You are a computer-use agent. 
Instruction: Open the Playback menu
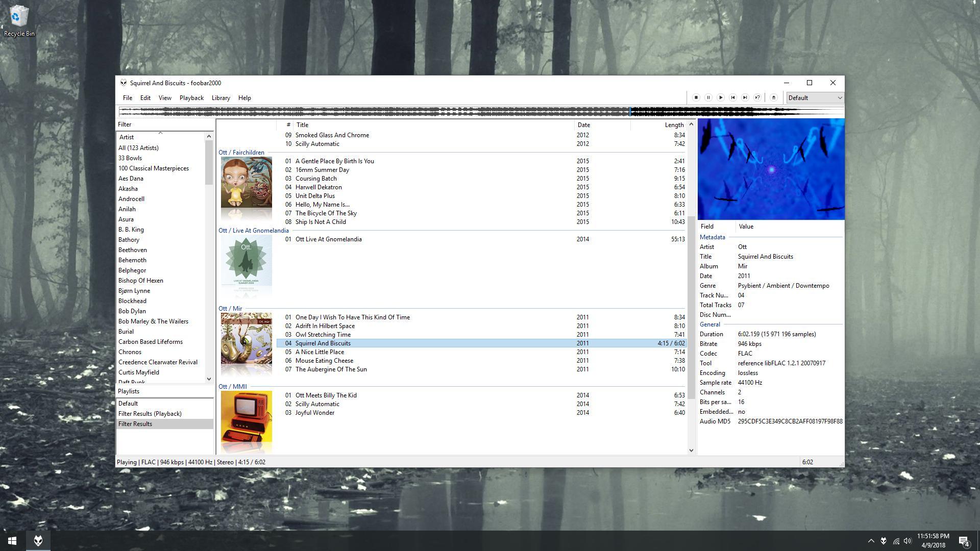click(x=191, y=98)
